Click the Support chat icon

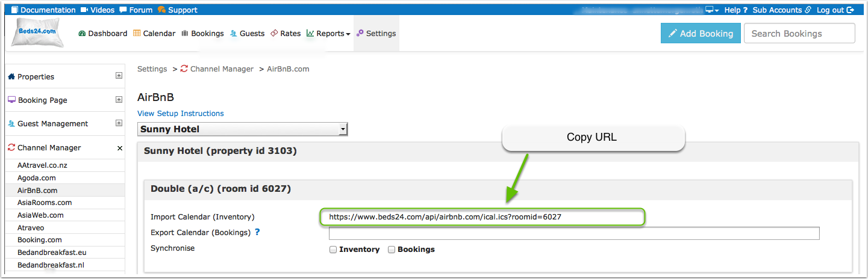(161, 10)
